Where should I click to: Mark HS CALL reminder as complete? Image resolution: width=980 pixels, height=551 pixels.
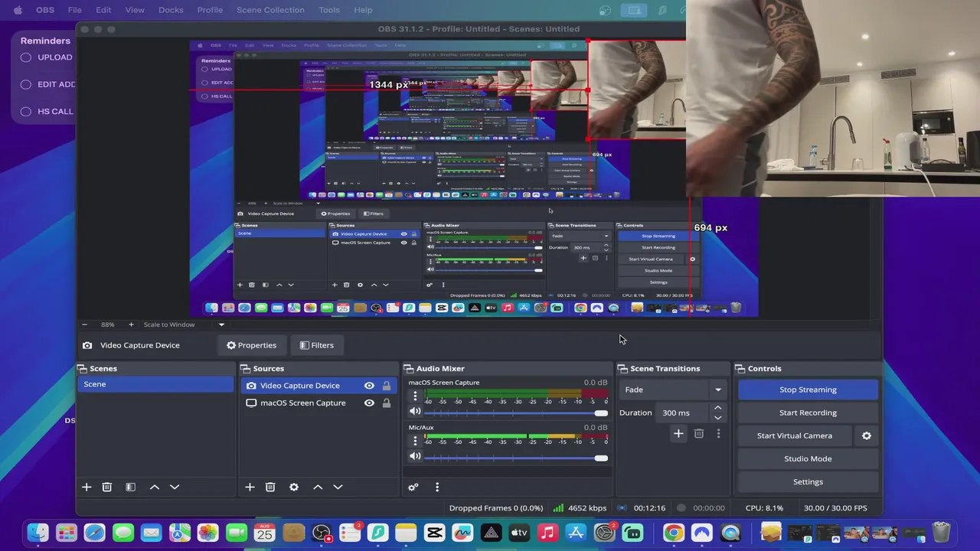coord(26,112)
